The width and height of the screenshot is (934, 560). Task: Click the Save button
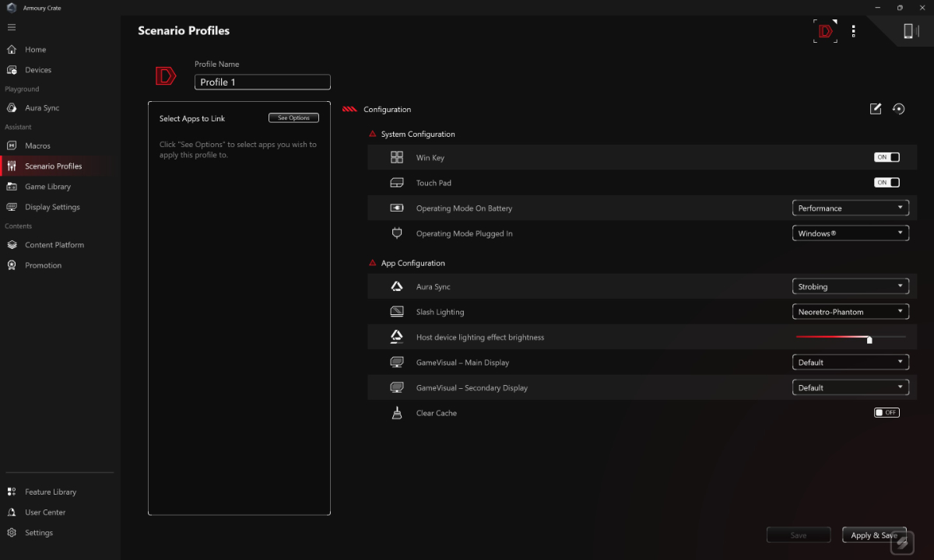pyautogui.click(x=799, y=535)
